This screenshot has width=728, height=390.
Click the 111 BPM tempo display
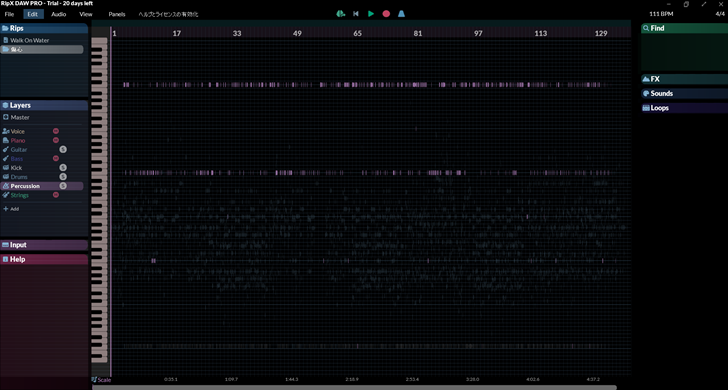(661, 14)
